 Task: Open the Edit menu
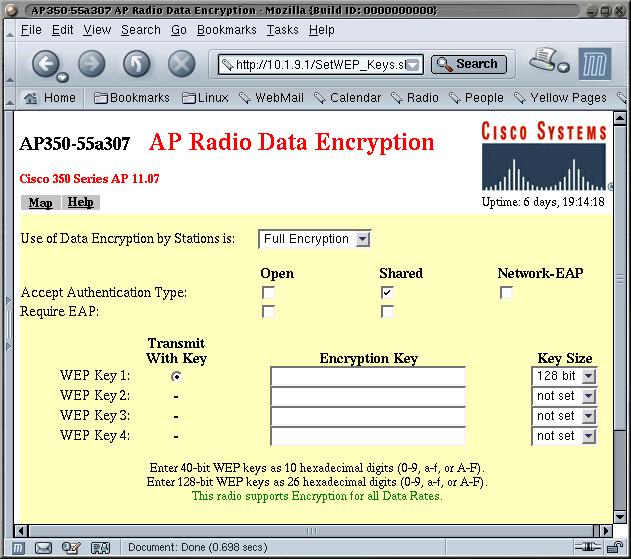(x=62, y=30)
